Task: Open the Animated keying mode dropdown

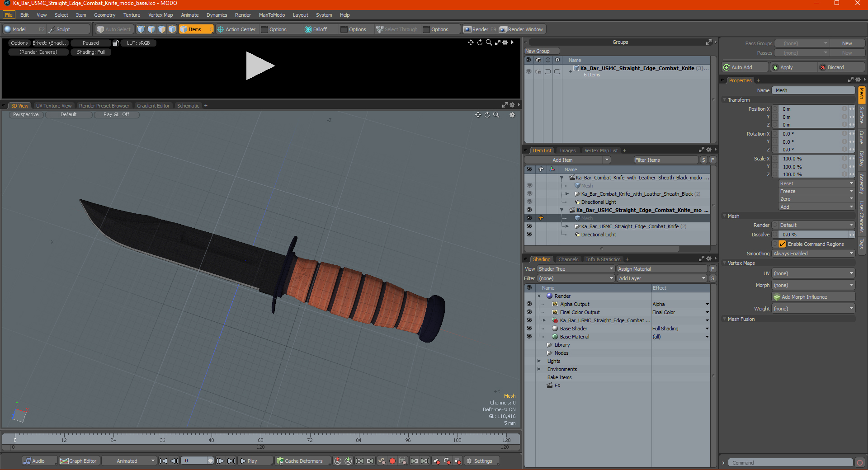Action: click(x=129, y=461)
